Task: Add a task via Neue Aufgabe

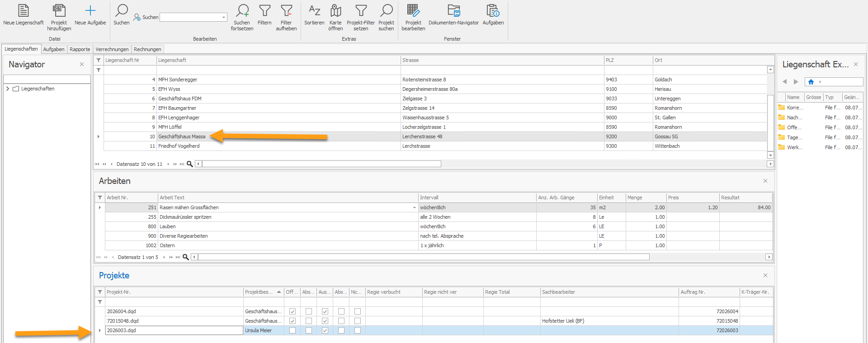Action: (x=90, y=14)
